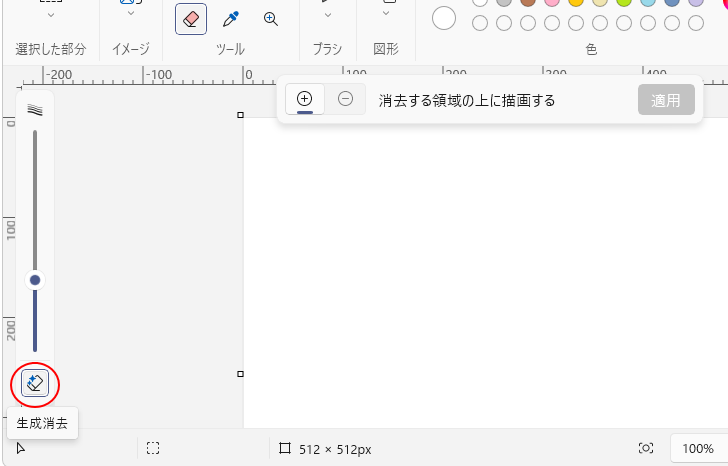Screen dimensions: 728x466
Task: Select the Eraser tool in ツール
Action: click(191, 19)
